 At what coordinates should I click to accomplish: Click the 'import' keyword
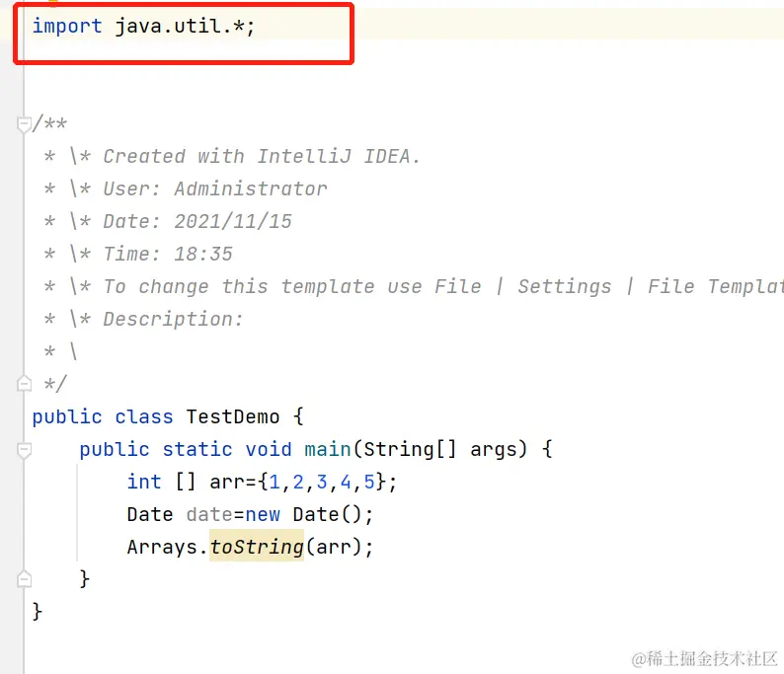tap(67, 26)
